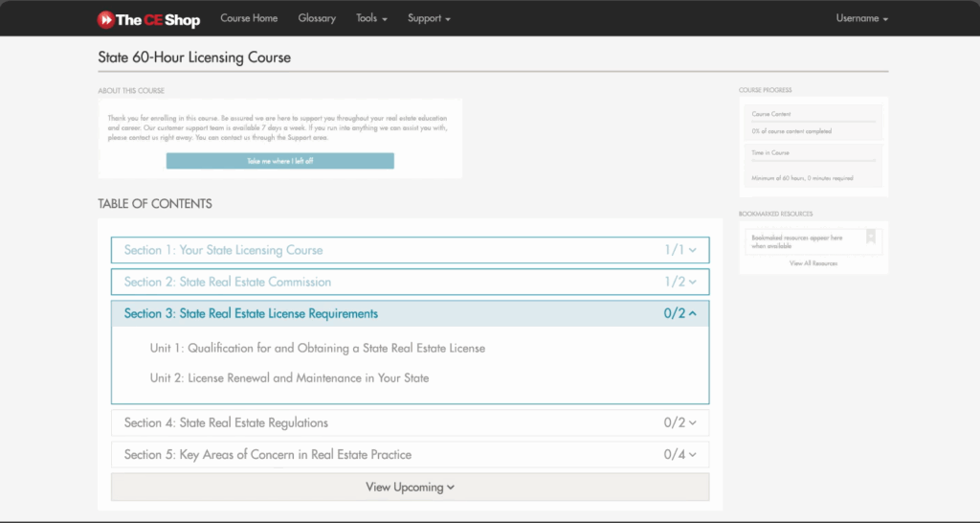Image resolution: width=980 pixels, height=523 pixels.
Task: Open Unit 1: Qualification for and Obtaining License
Action: tap(318, 349)
